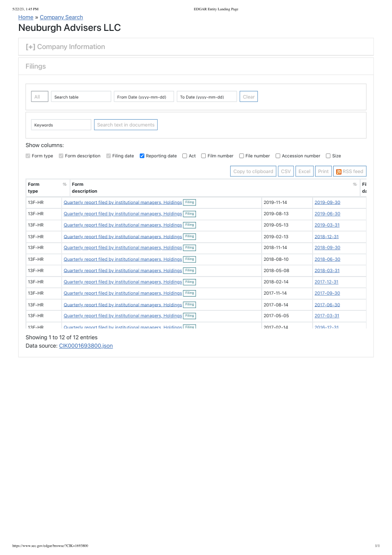Click Filing badge in 2018-02-14 row
This screenshot has height=555, width=392.
coord(190,282)
